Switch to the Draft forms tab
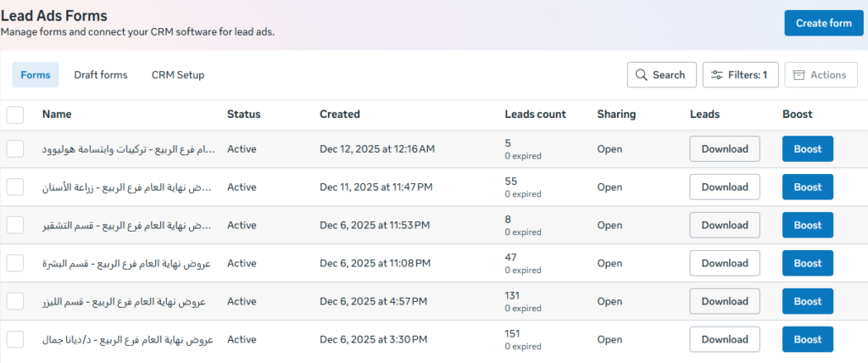 pyautogui.click(x=100, y=75)
